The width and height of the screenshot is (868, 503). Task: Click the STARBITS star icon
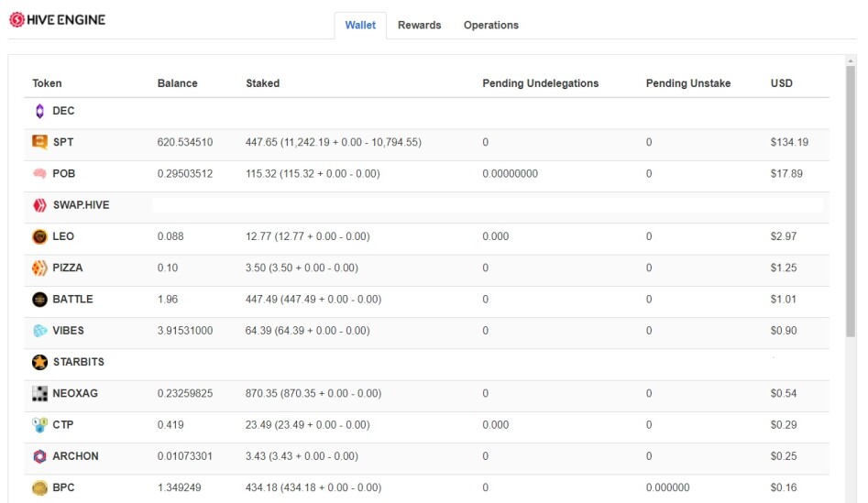(x=39, y=362)
